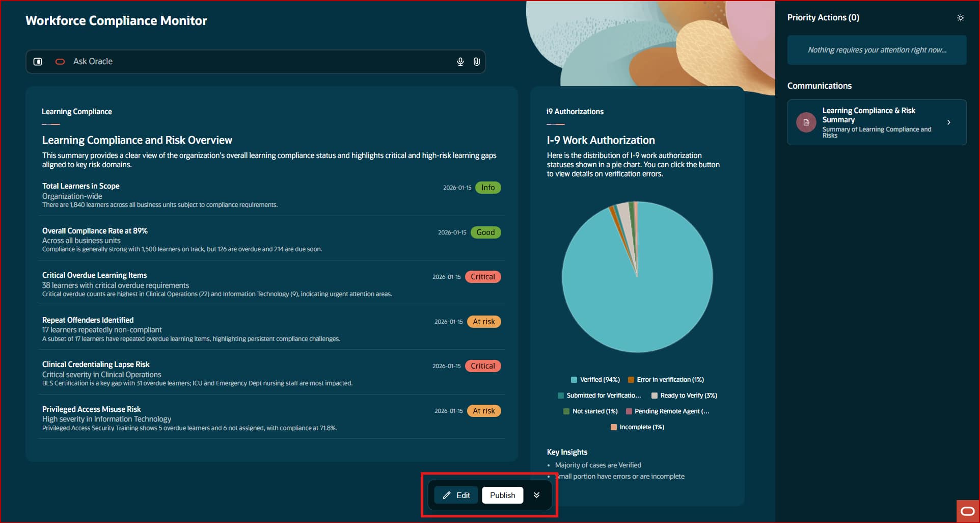Open Critical Overdue Learning Items entry
The image size is (980, 523).
(271, 284)
